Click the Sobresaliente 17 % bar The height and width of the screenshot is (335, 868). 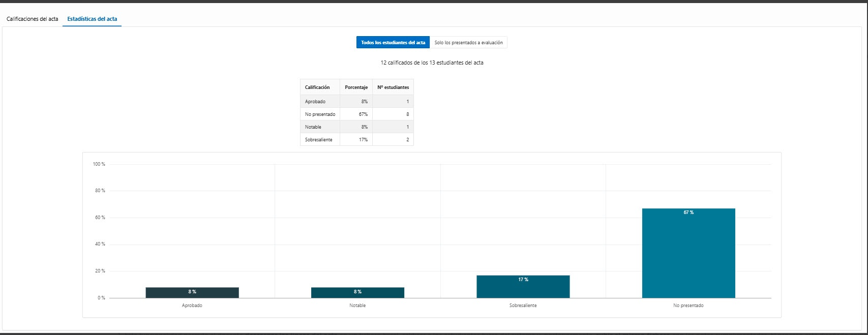[523, 287]
